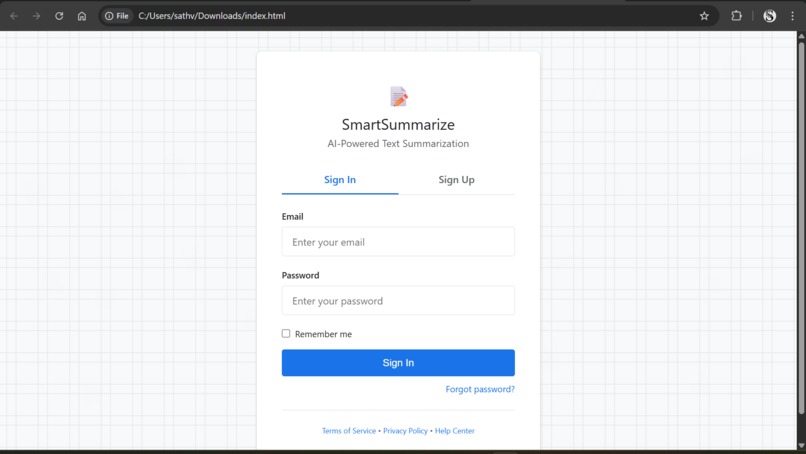Switch to the Sign In tab
Viewport: 806px width, 454px height.
[340, 180]
